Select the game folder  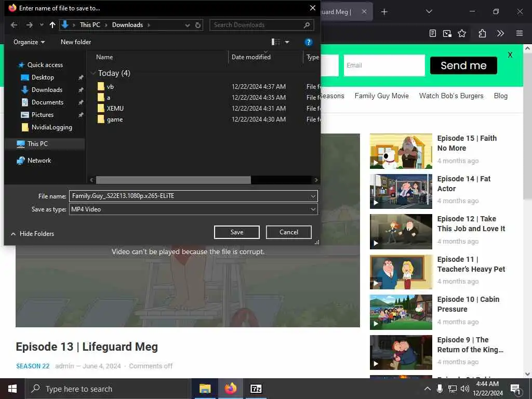tap(115, 119)
